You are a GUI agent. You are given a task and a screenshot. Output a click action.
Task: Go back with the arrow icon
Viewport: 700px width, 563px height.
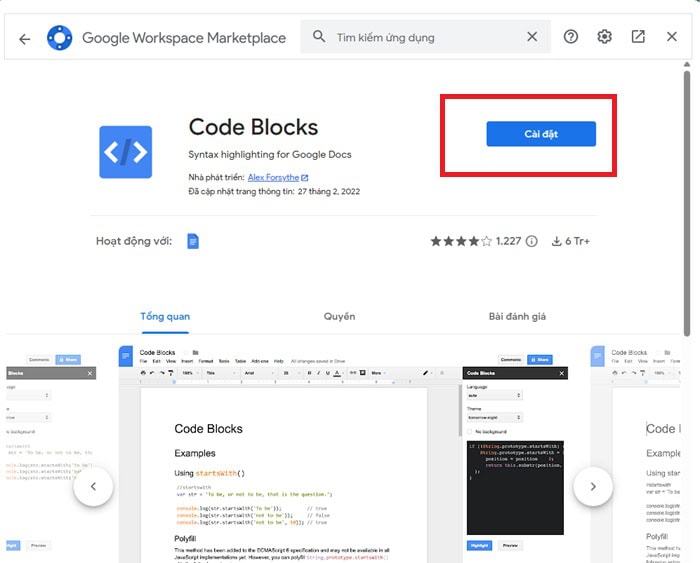pos(25,39)
